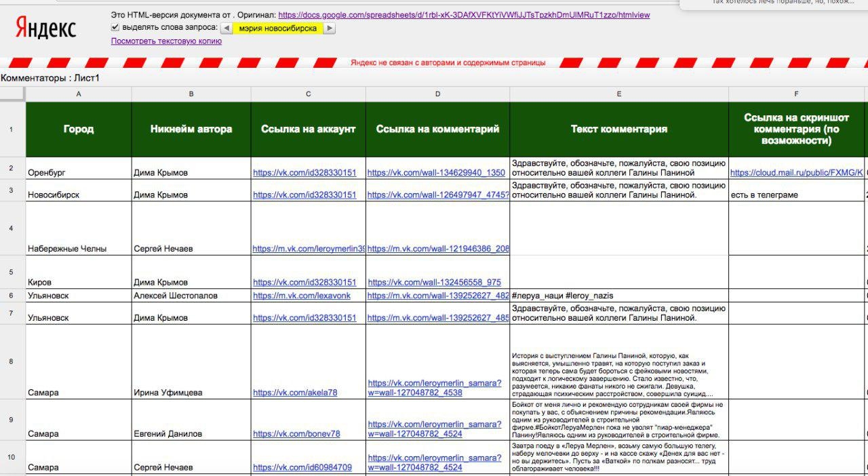Open vk.com/bonev78 account link
The height and width of the screenshot is (476, 868).
tap(296, 434)
